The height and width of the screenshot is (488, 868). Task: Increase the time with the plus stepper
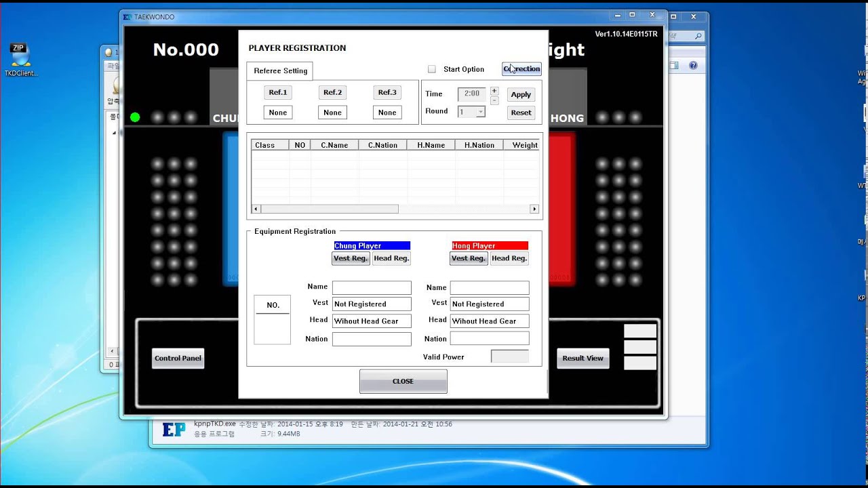point(494,91)
